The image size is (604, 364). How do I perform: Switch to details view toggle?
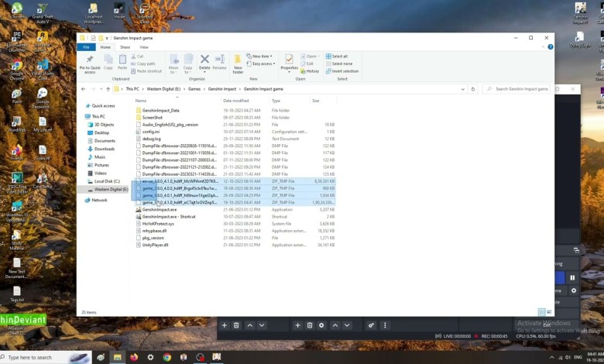[541, 311]
